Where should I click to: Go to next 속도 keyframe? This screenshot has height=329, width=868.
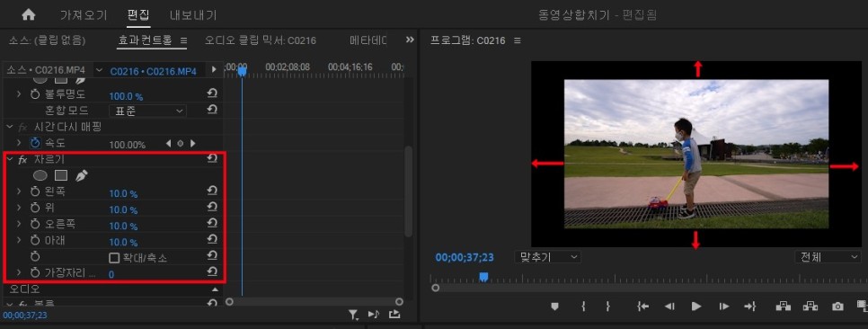[192, 144]
